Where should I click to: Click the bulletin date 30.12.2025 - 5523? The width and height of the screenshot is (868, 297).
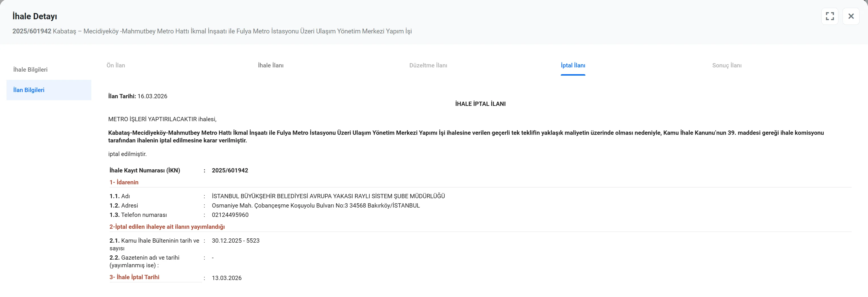(x=235, y=241)
